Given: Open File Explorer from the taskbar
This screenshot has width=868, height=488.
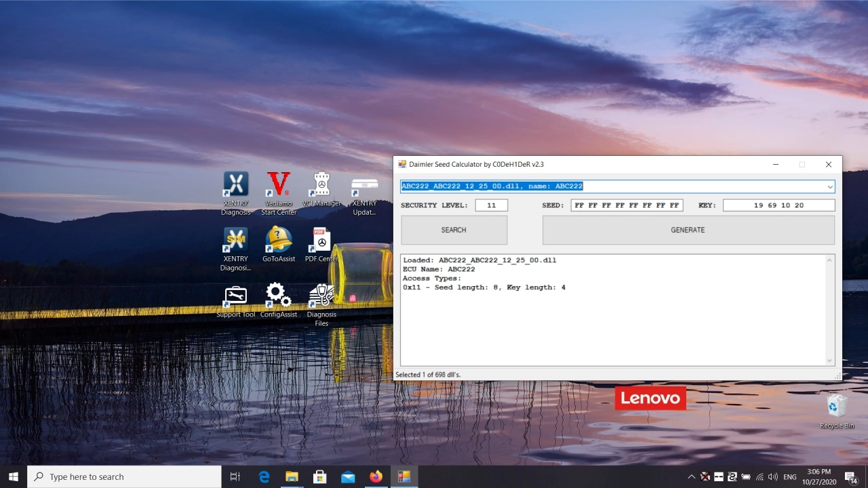Looking at the screenshot, I should 292,476.
